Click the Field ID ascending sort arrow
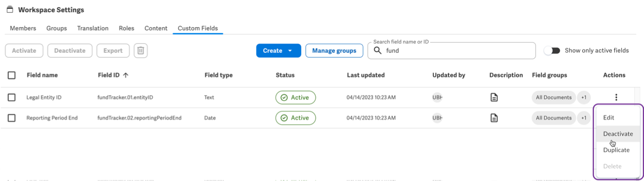 click(125, 75)
